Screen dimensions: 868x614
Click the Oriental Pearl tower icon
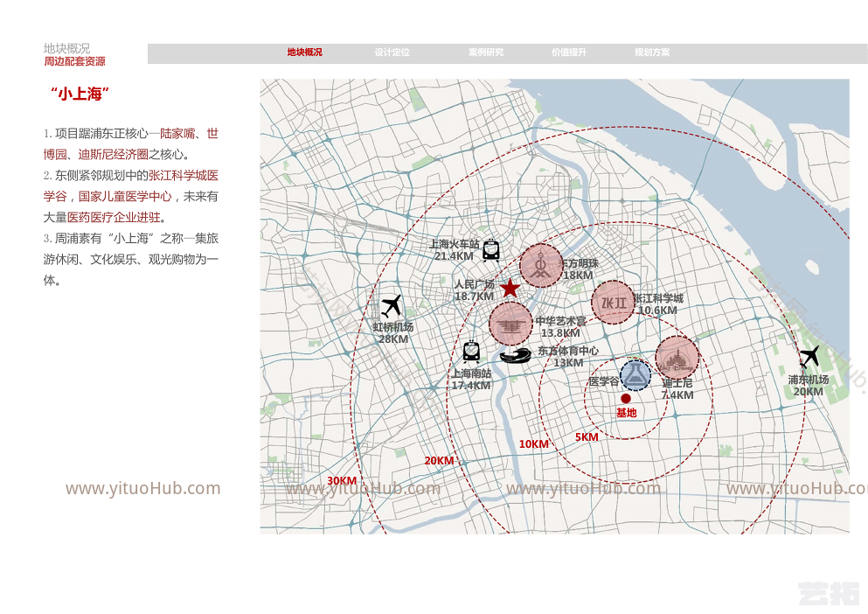click(541, 265)
